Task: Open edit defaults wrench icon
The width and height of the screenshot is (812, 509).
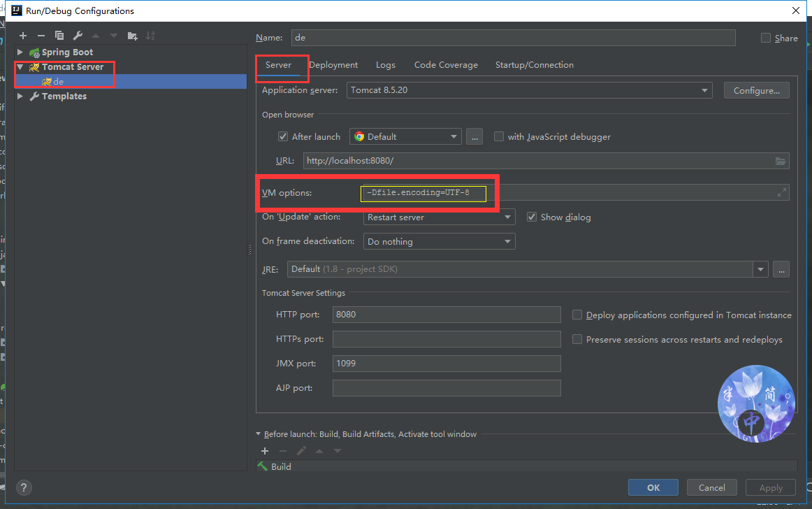Action: [78, 36]
